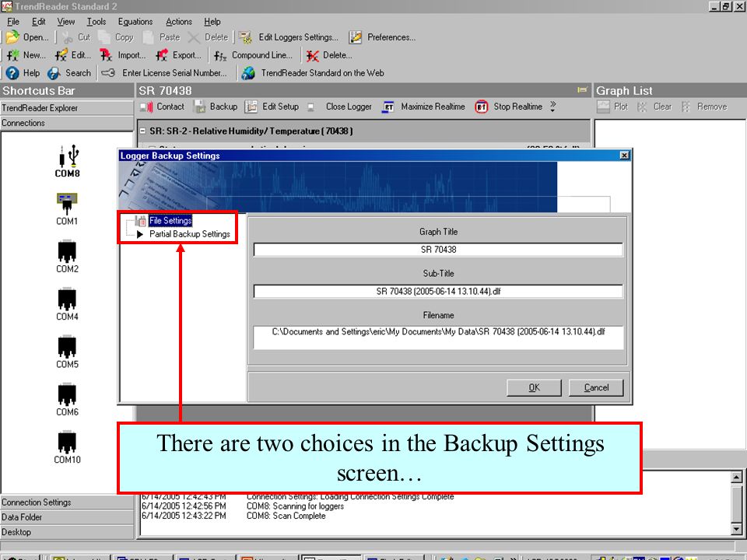Select the COM6 port icon
Screen dimensions: 747x560
(67, 400)
